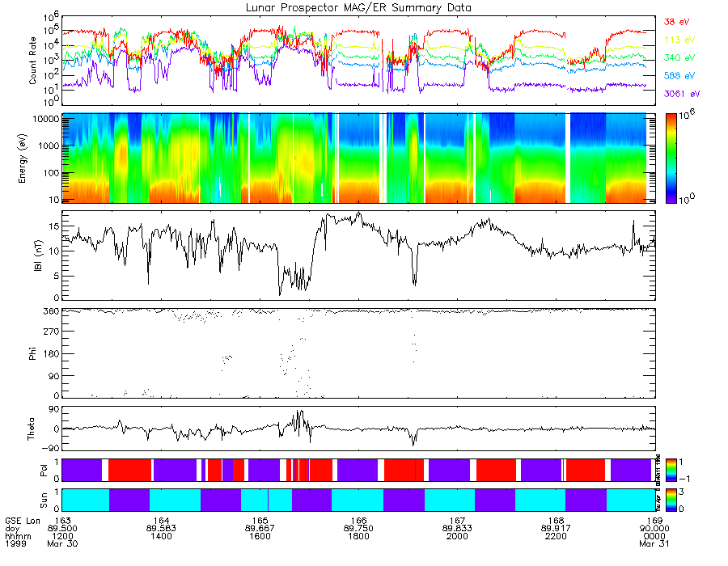Click the plot title 'Lunar Prospector MAG/ER Summary Data'
Image resolution: width=728 pixels, height=566 pixels.
pyautogui.click(x=358, y=8)
